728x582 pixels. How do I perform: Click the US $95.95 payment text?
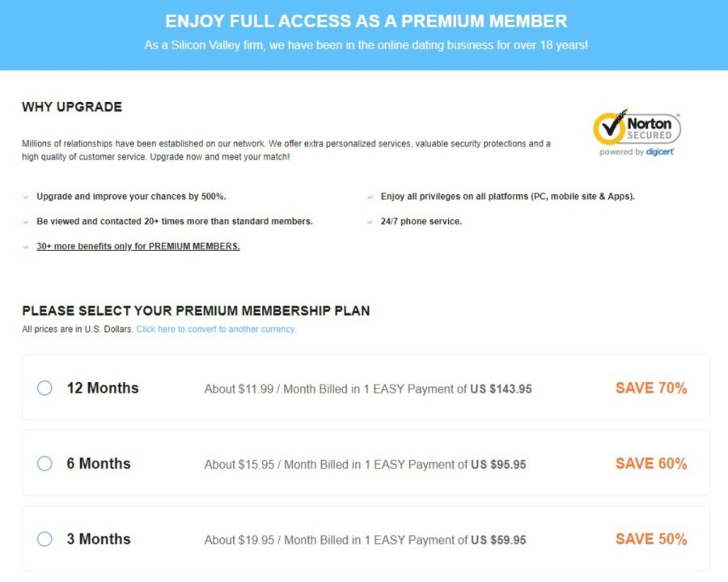tap(498, 465)
